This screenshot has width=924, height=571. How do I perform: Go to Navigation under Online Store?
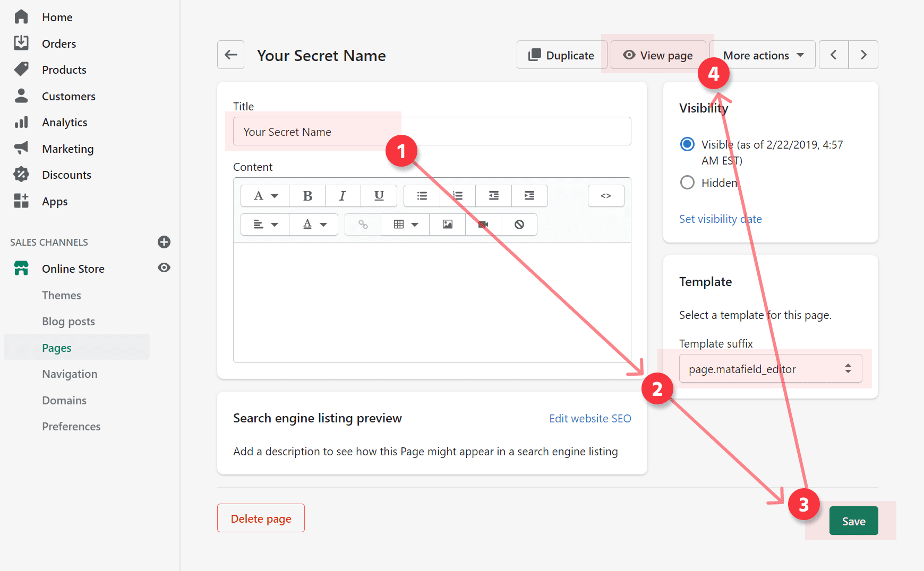coord(70,374)
